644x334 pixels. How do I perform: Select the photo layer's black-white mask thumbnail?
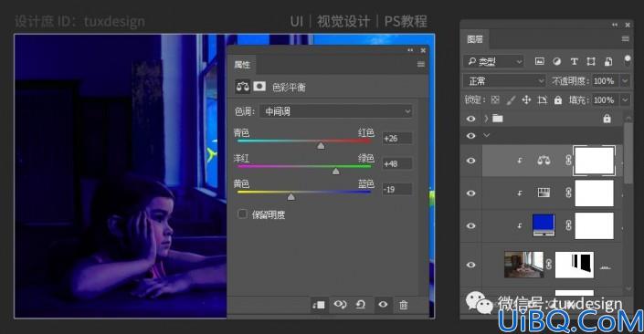tap(575, 265)
